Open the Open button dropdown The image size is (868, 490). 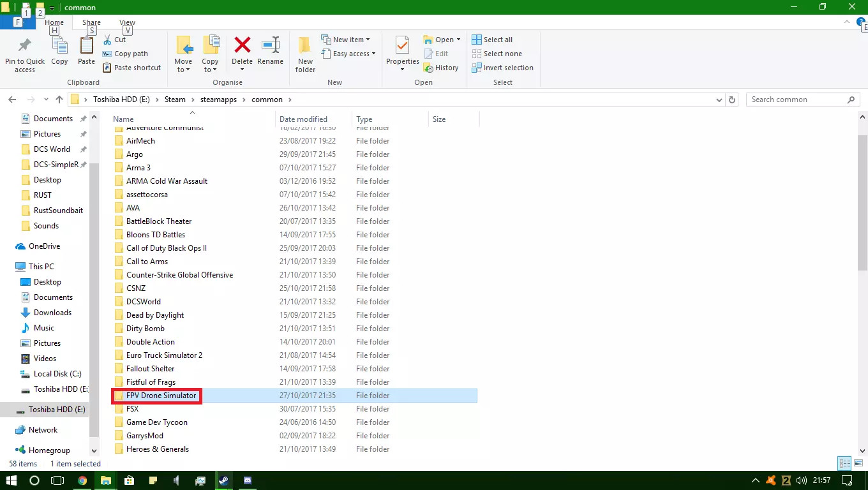point(442,40)
